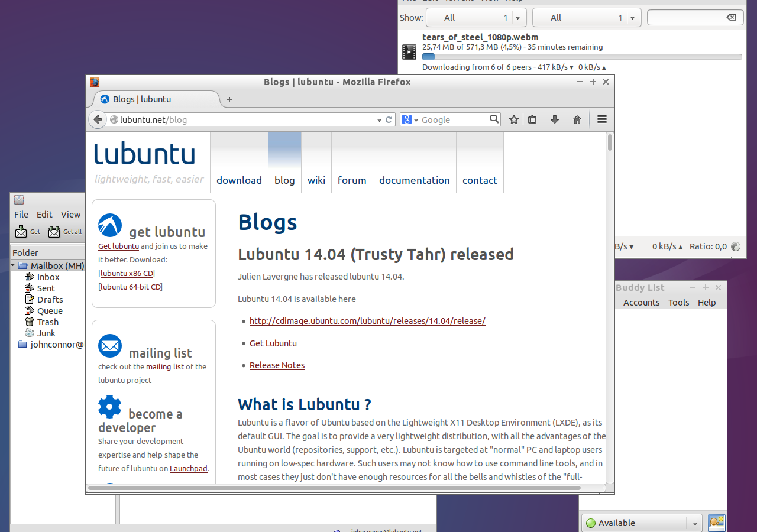Click the mailing list text link
This screenshot has height=532, width=757.
coord(165,366)
